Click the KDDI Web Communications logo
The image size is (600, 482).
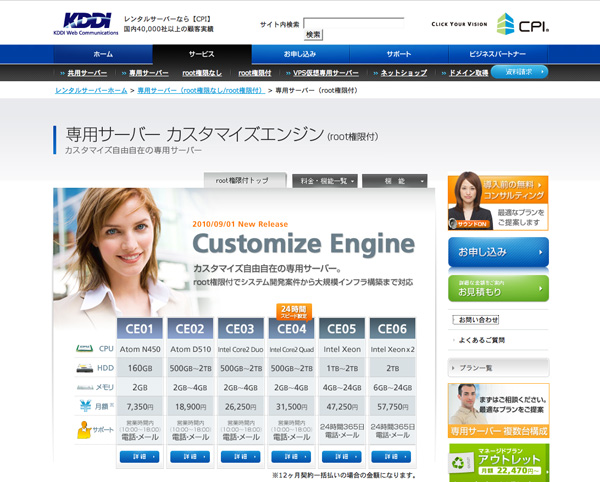click(86, 24)
